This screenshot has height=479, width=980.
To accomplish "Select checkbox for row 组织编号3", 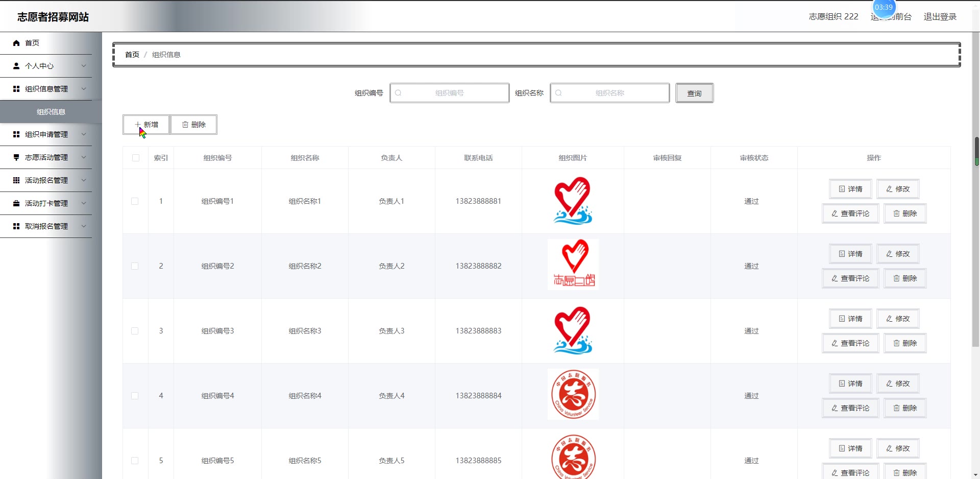I will tap(135, 331).
